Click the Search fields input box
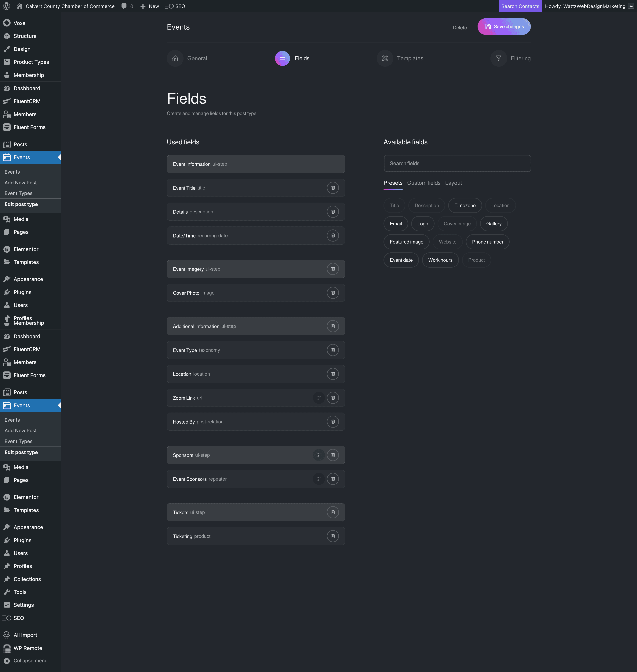This screenshot has height=672, width=637. [457, 163]
